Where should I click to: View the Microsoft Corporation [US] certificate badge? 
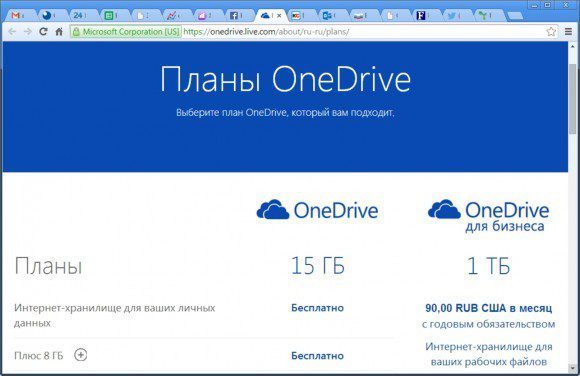(x=126, y=32)
